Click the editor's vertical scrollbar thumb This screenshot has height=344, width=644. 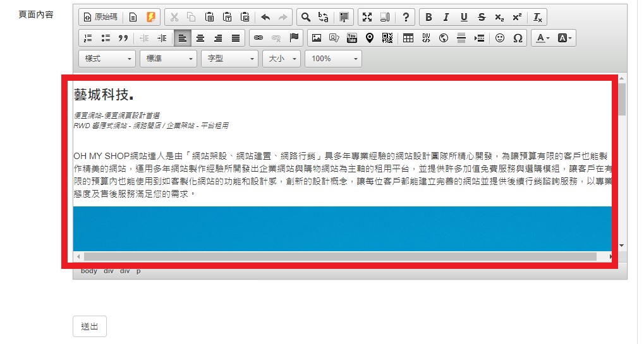pyautogui.click(x=623, y=99)
